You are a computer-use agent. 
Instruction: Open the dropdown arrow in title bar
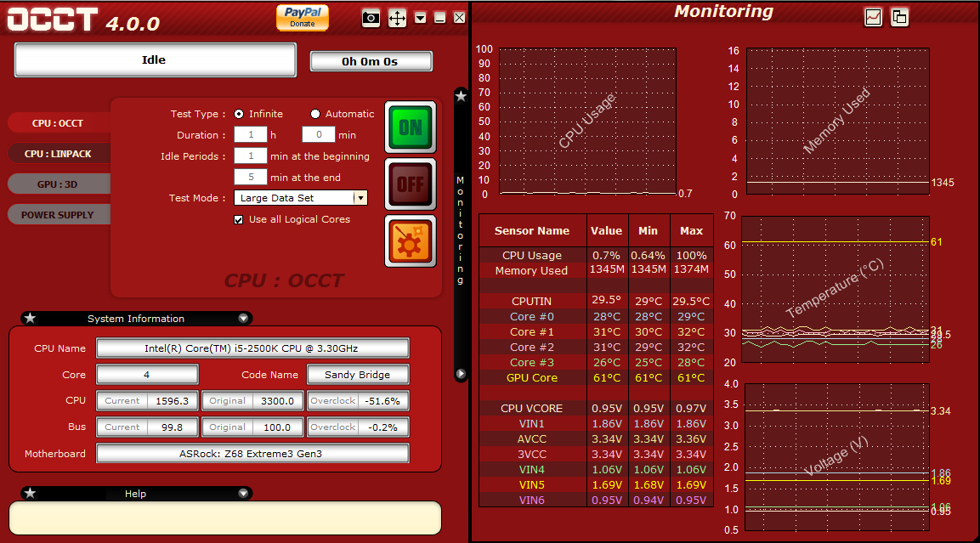pyautogui.click(x=421, y=18)
